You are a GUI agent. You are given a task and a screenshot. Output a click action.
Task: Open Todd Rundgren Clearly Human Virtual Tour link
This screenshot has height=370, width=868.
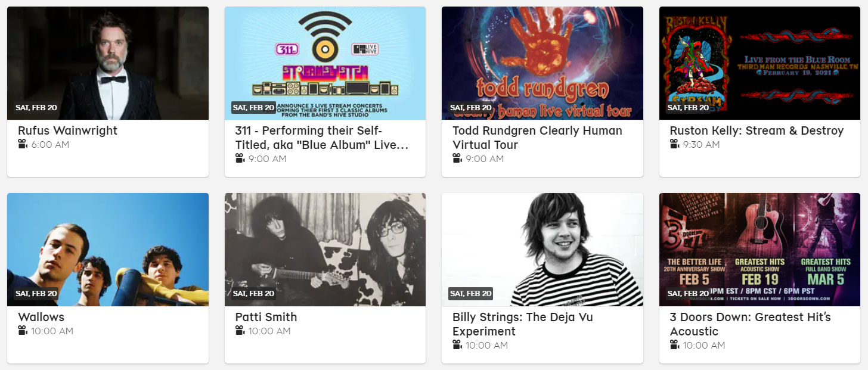(537, 138)
